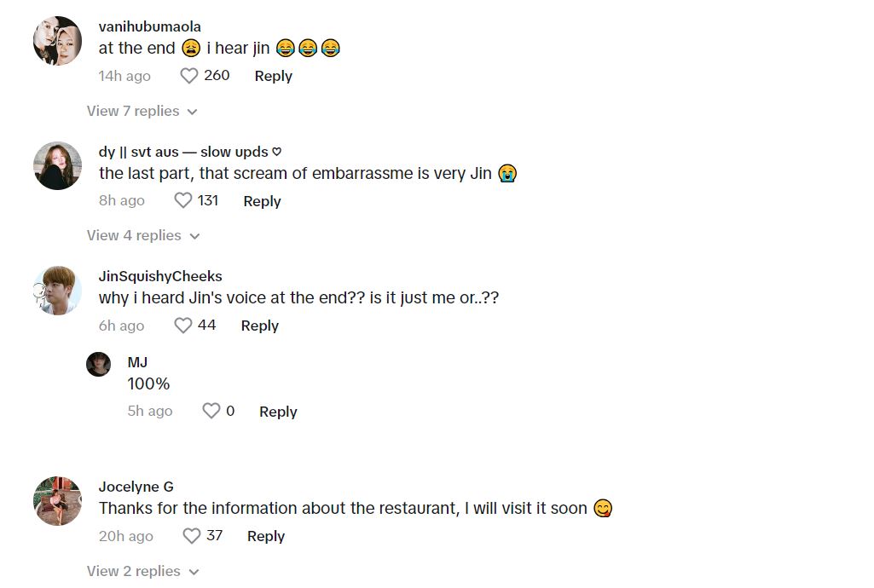This screenshot has height=588, width=874.
Task: Heart Jocelyne G's restaurant comment
Action: 192,536
